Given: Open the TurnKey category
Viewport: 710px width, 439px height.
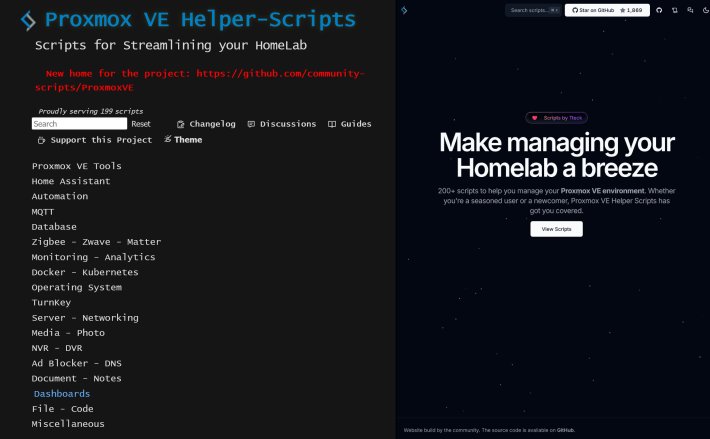Looking at the screenshot, I should 51,303.
